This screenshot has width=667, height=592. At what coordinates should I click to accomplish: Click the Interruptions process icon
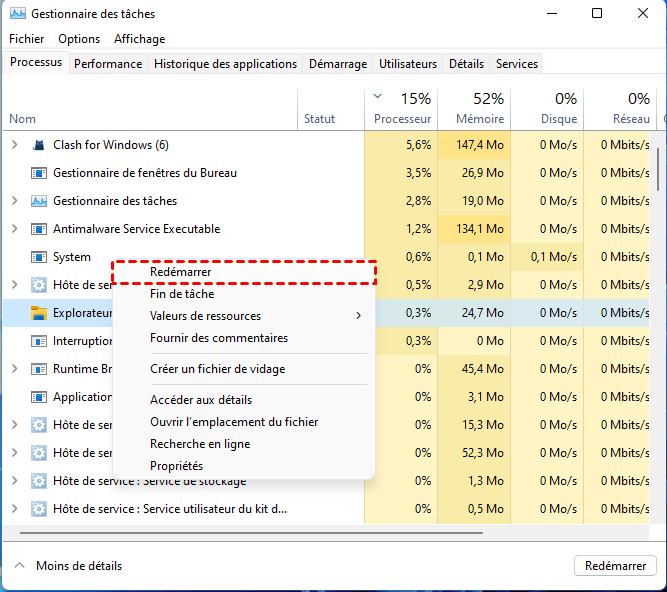[39, 341]
